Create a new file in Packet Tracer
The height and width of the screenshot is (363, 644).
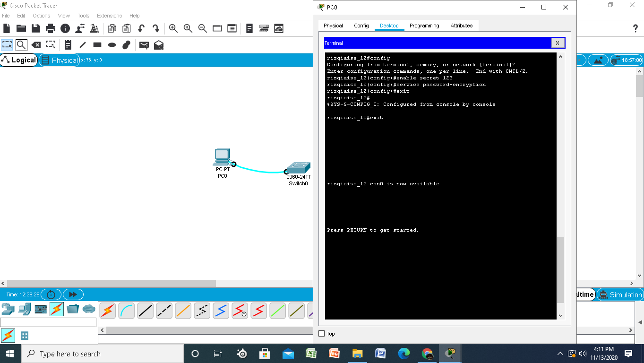[7, 28]
